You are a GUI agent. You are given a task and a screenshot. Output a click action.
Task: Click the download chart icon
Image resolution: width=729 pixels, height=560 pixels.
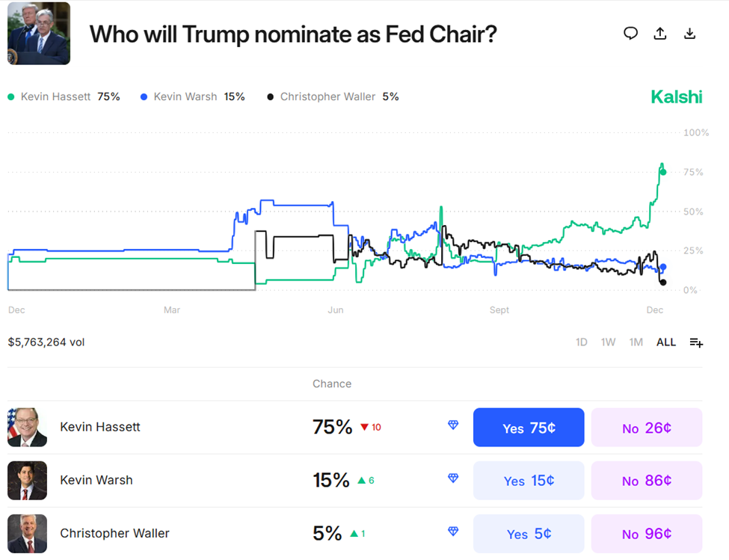click(689, 33)
